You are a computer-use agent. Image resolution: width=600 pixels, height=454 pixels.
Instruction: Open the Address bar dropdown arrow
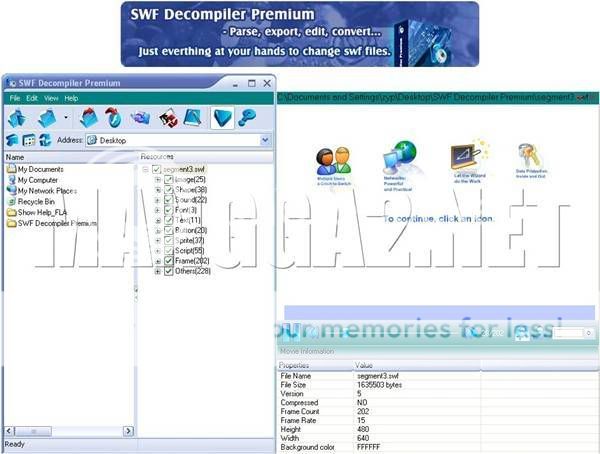[265, 140]
